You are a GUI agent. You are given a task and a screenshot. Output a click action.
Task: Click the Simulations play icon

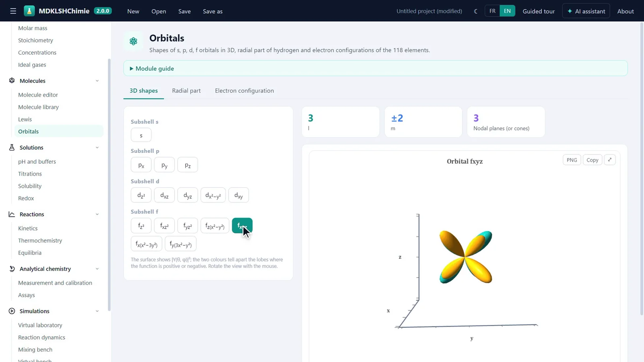(12, 311)
